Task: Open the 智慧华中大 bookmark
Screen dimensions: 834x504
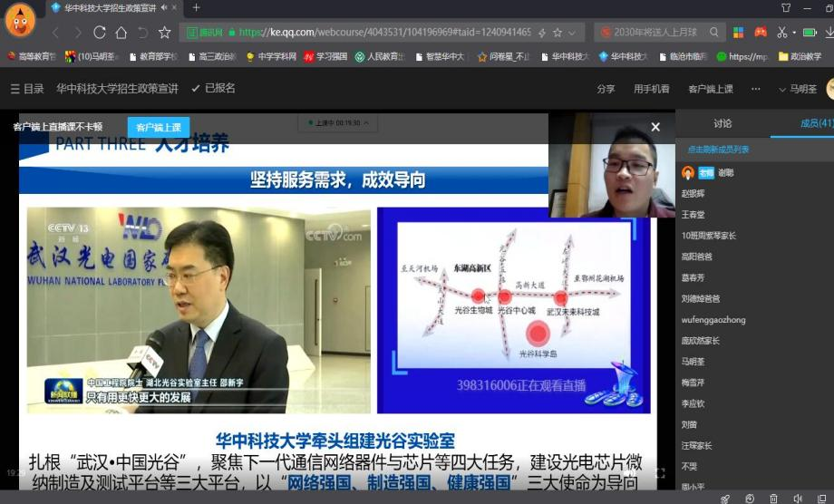Action: 441,56
